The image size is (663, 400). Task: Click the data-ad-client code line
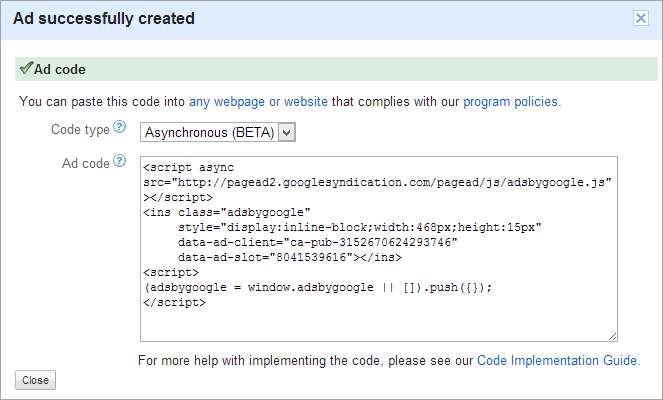(318, 242)
